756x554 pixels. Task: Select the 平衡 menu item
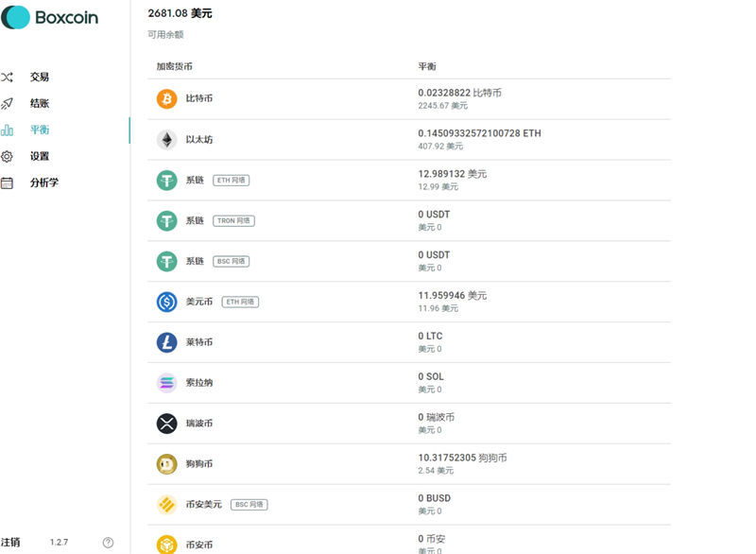tap(40, 130)
